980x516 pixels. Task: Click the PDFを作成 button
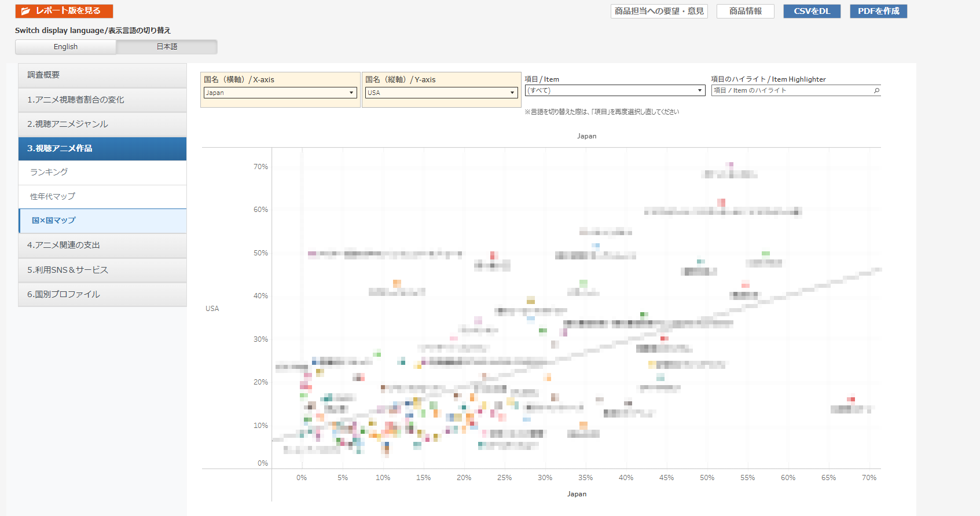click(x=878, y=11)
